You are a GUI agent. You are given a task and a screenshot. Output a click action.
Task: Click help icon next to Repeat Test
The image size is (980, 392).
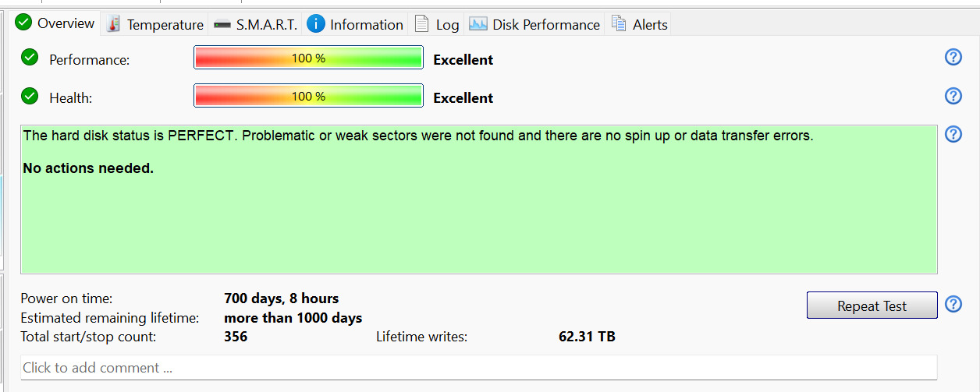pyautogui.click(x=953, y=304)
